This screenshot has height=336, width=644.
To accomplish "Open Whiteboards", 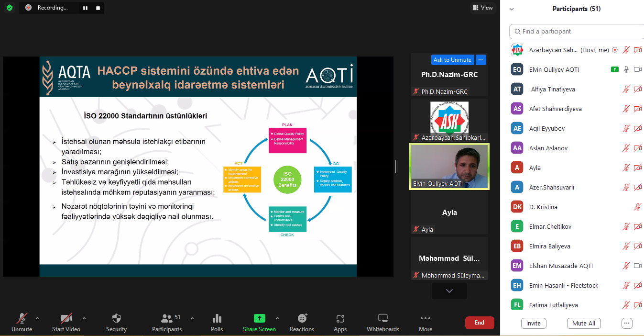I will pyautogui.click(x=383, y=322).
